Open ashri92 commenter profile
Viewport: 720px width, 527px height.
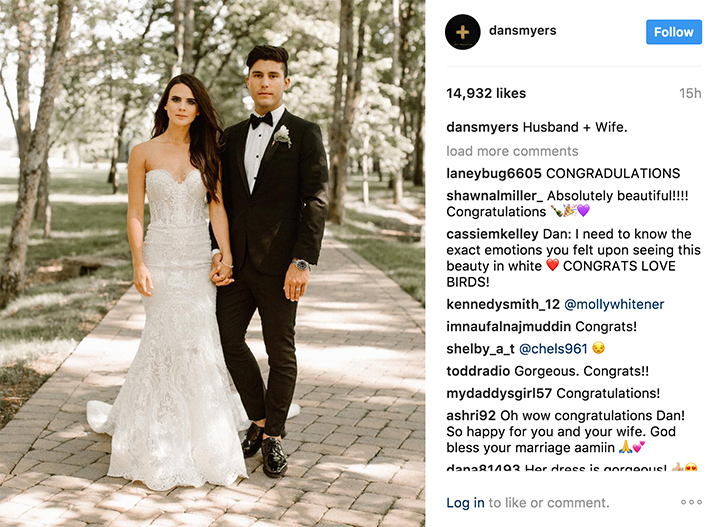(471, 415)
